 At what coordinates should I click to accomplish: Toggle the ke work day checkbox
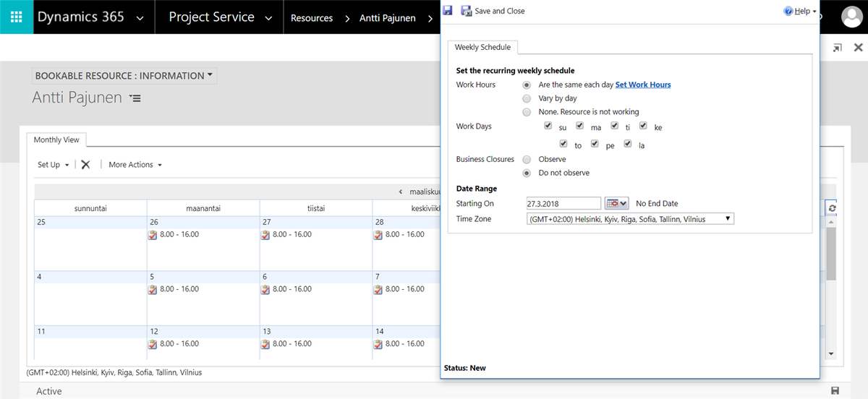coord(643,126)
